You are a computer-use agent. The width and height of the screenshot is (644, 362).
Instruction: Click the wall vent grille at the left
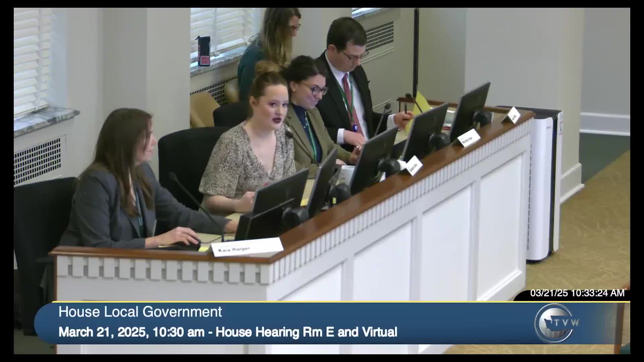tap(38, 161)
